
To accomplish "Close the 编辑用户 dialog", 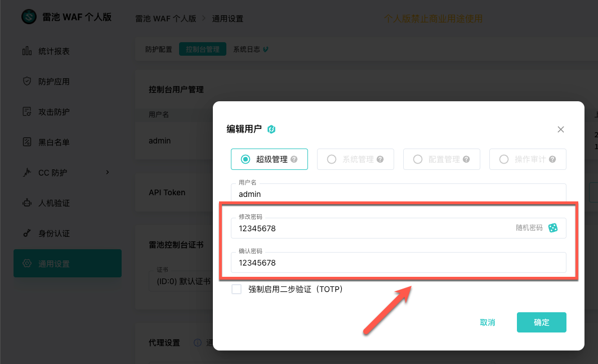I will pos(560,129).
